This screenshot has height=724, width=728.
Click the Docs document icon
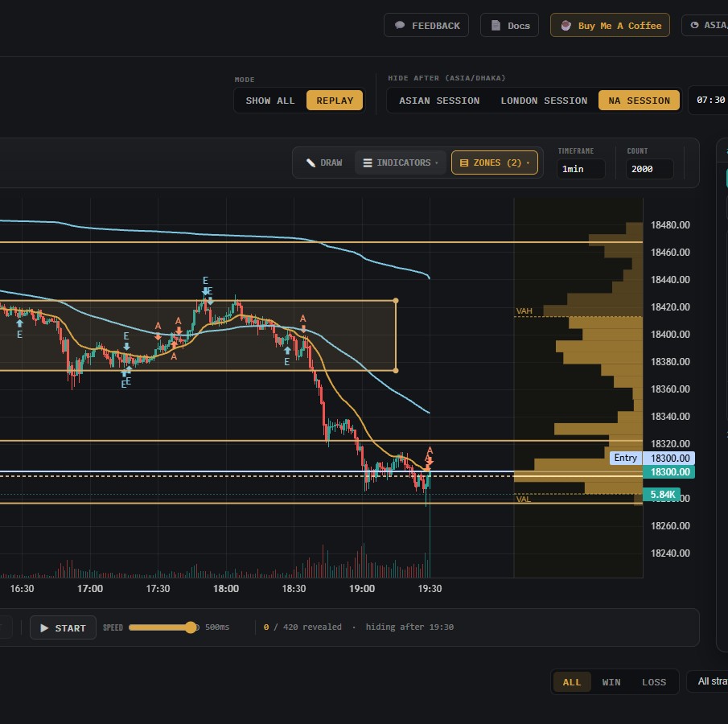pos(496,26)
